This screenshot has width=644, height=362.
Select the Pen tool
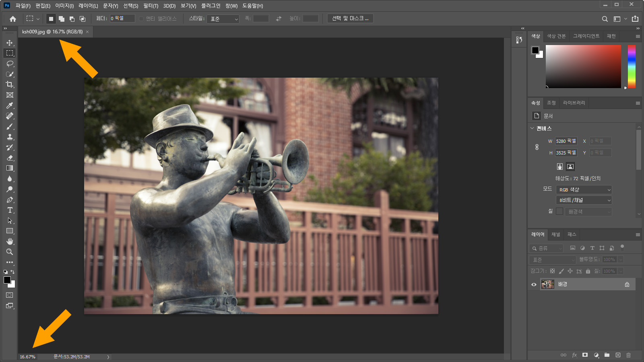(10, 200)
